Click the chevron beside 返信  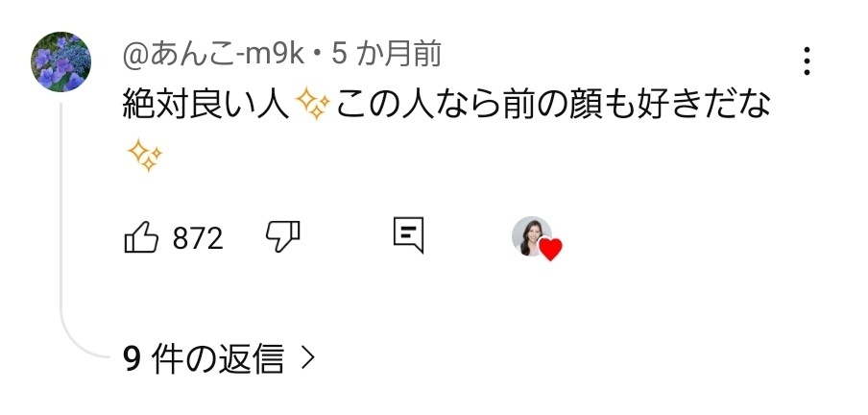307,358
